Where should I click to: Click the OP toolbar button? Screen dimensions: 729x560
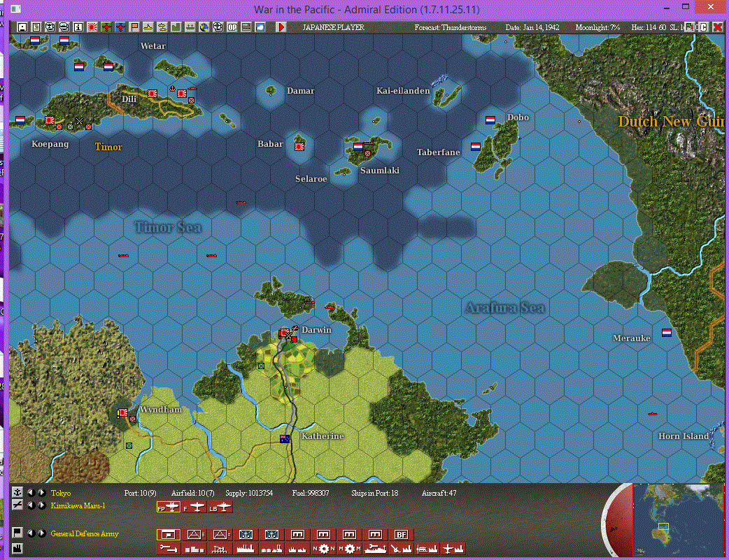click(232, 27)
